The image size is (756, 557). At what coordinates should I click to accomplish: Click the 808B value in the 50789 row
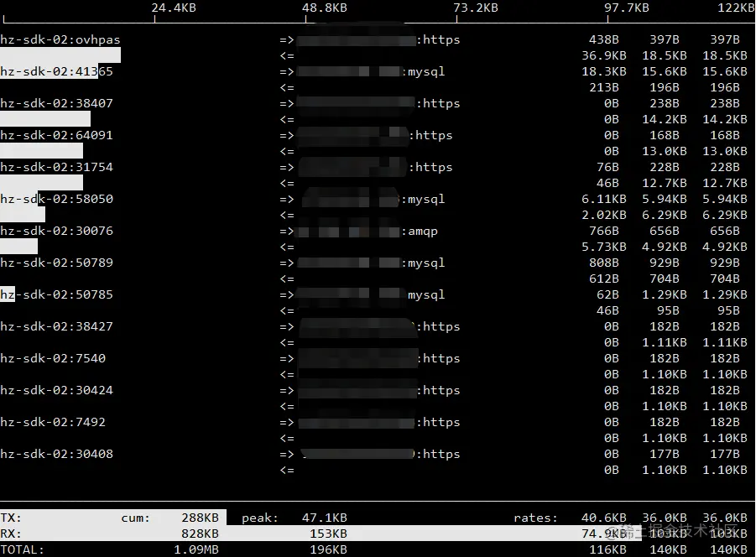click(x=603, y=263)
